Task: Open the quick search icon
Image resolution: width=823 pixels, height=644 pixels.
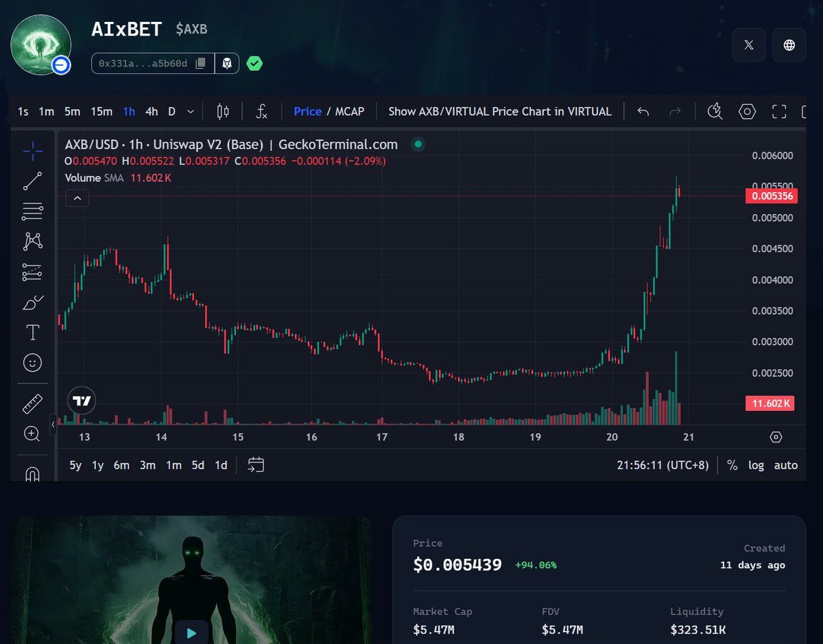Action: (715, 111)
